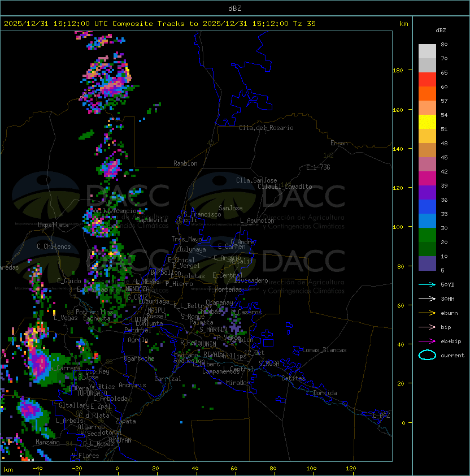
Task: Select the magenta 39-42 dBZ legend swatch
Action: coord(427,179)
